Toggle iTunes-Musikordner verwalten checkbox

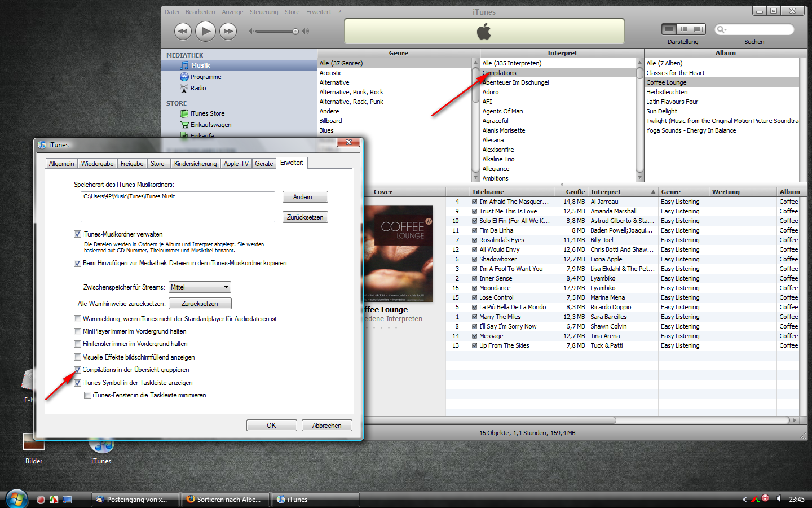pos(77,234)
